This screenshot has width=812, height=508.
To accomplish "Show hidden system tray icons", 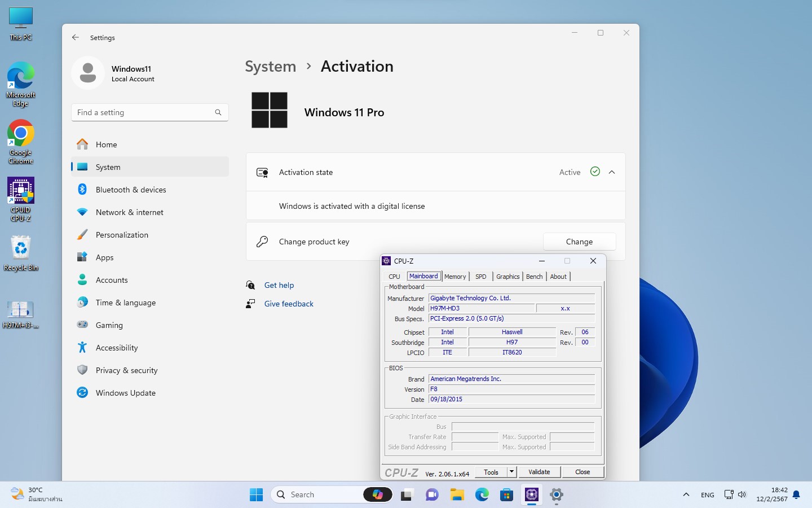I will click(x=686, y=494).
